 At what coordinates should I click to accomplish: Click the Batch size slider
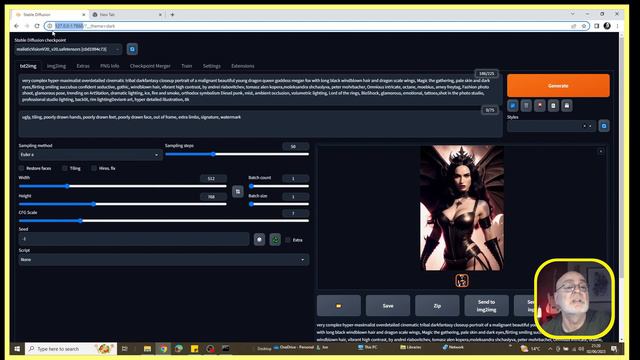(279, 204)
